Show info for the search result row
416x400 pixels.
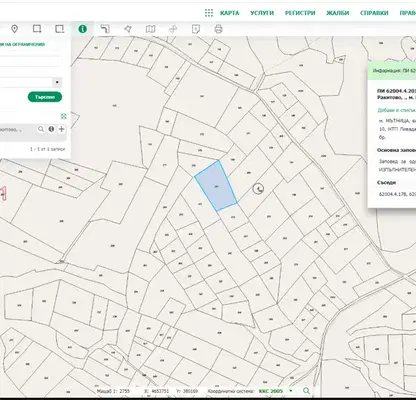51,129
